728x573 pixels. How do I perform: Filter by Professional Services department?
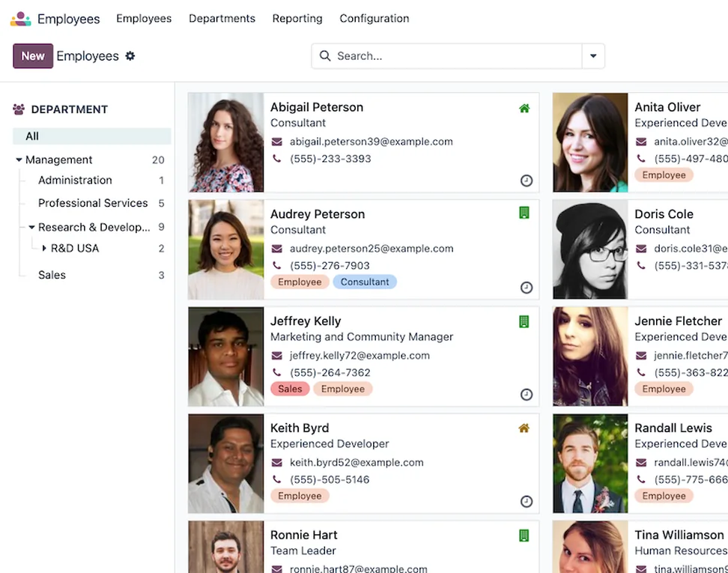tap(92, 204)
